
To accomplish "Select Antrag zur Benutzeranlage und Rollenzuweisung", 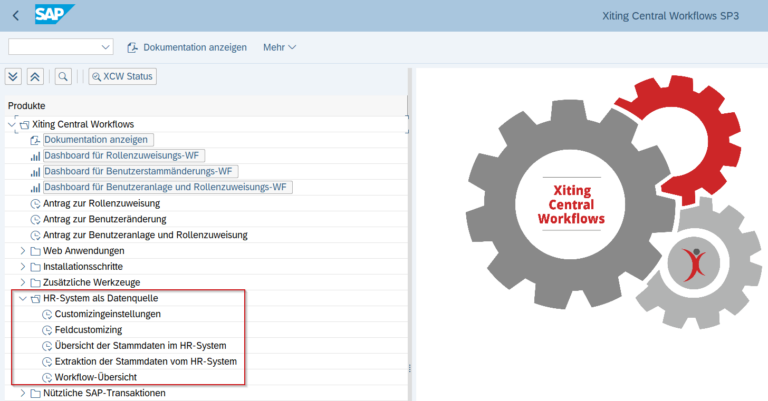I will coord(145,235).
